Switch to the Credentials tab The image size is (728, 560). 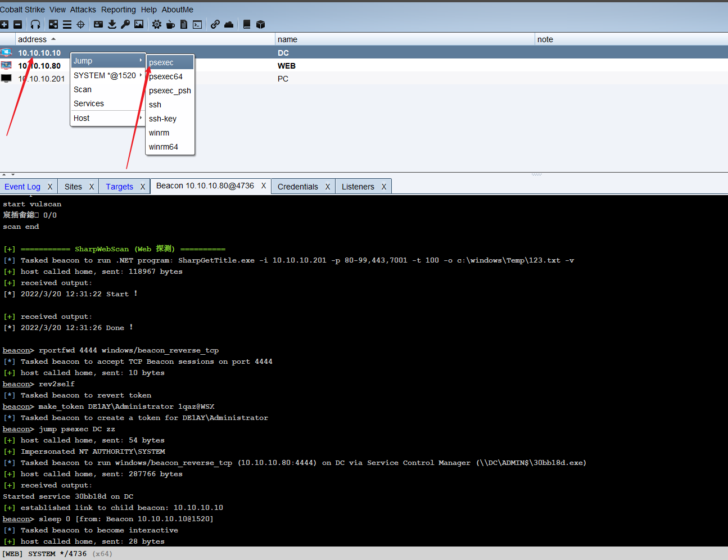(298, 187)
